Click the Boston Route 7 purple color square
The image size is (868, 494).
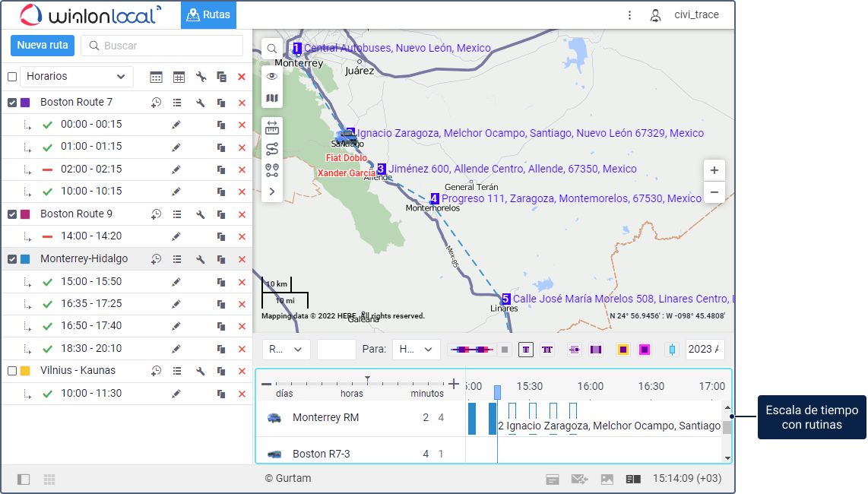click(x=25, y=103)
